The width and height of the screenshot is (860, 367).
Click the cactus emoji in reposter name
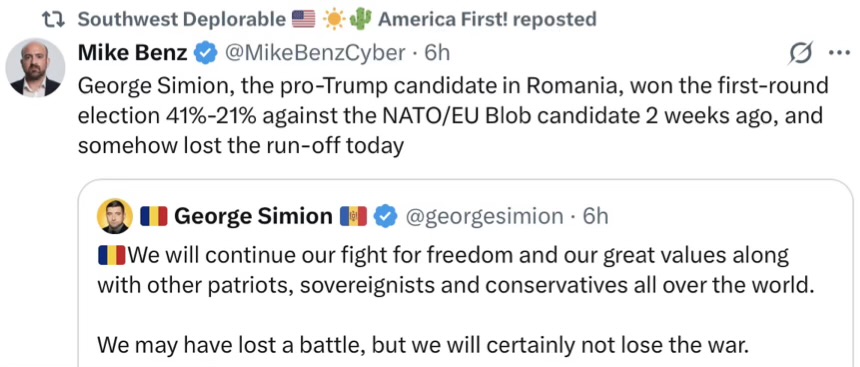pyautogui.click(x=360, y=19)
